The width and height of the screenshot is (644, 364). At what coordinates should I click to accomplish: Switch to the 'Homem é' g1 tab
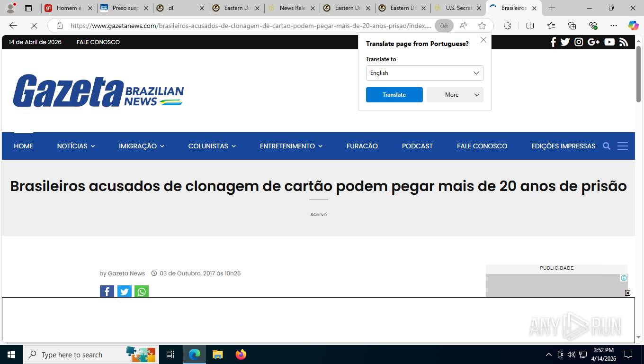(69, 8)
